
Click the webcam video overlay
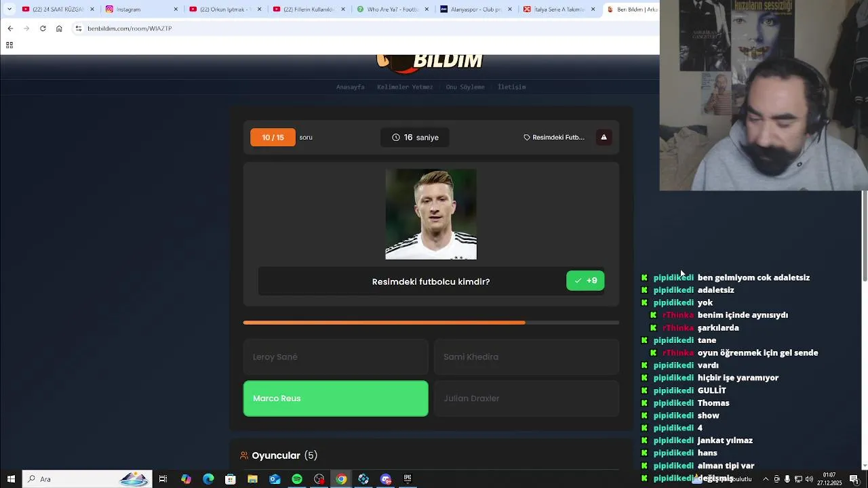click(764, 96)
